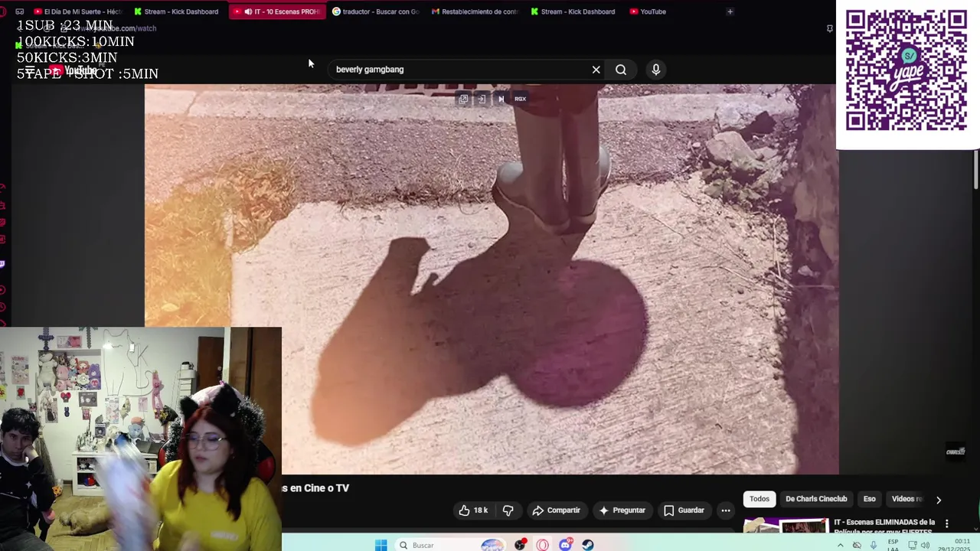This screenshot has height=551, width=980.
Task: Skip to next video in the overlay
Action: coord(501,99)
